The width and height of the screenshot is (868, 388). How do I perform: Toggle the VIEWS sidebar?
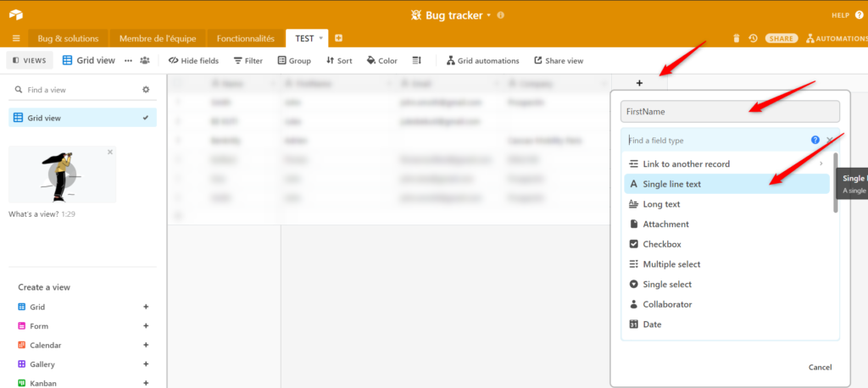(x=30, y=60)
